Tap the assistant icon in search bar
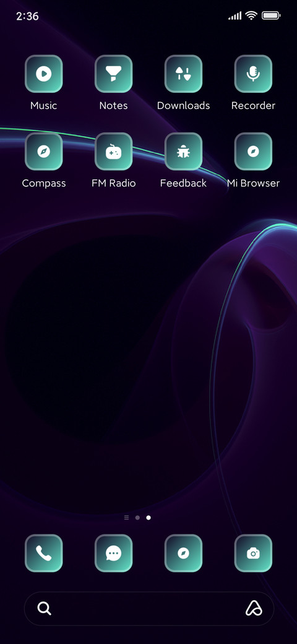The image size is (297, 644). (254, 608)
